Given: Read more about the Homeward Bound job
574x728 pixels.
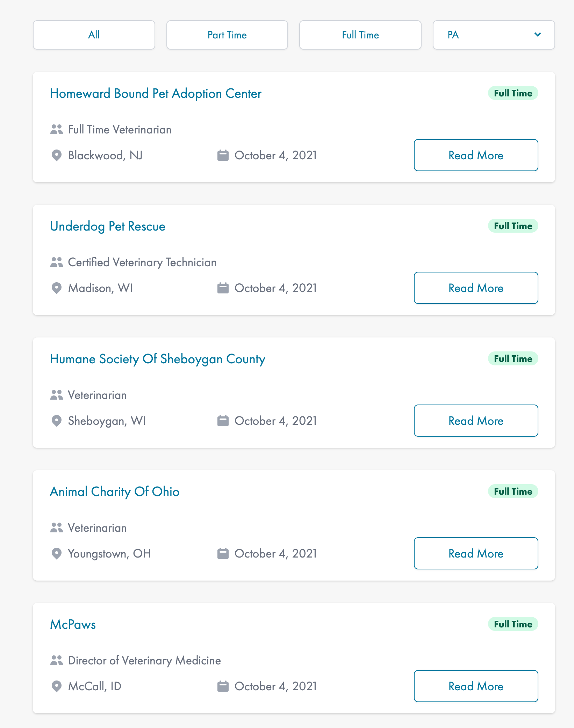Looking at the screenshot, I should pyautogui.click(x=475, y=155).
